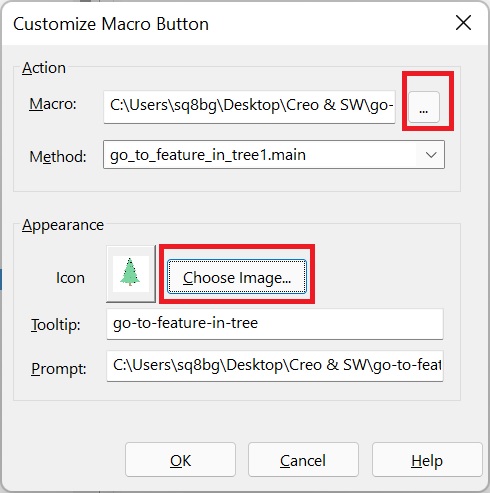Click the Method: label
Viewport: 490px width, 493px height.
pos(58,156)
